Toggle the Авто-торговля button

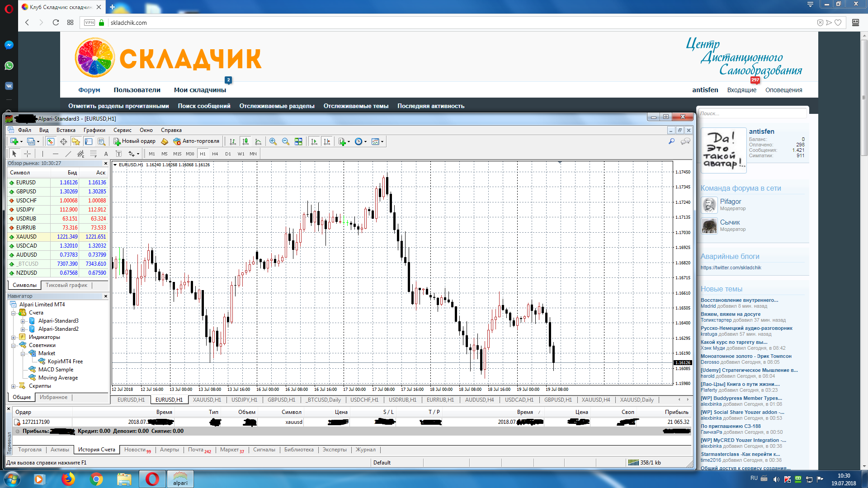point(196,141)
